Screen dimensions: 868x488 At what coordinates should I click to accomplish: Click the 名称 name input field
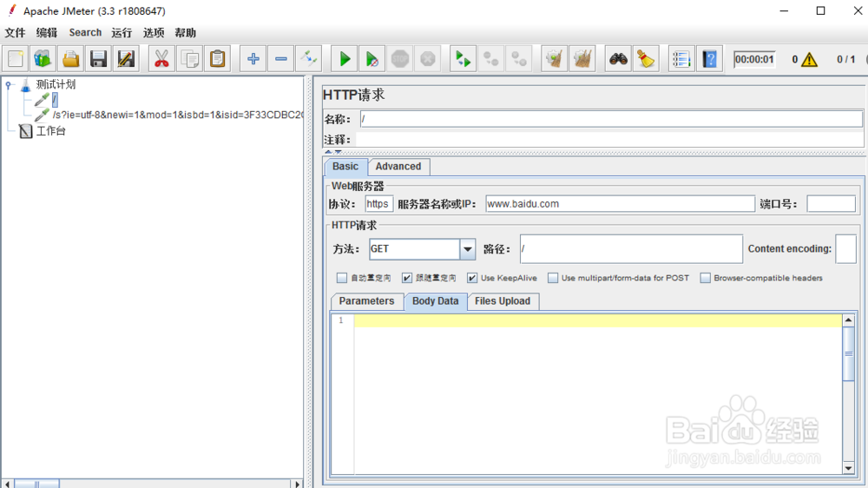coord(610,119)
